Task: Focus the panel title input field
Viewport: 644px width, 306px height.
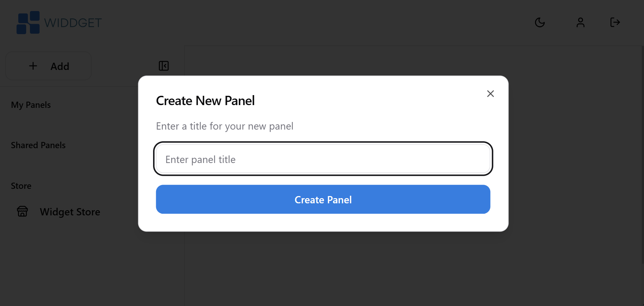Action: [x=323, y=159]
